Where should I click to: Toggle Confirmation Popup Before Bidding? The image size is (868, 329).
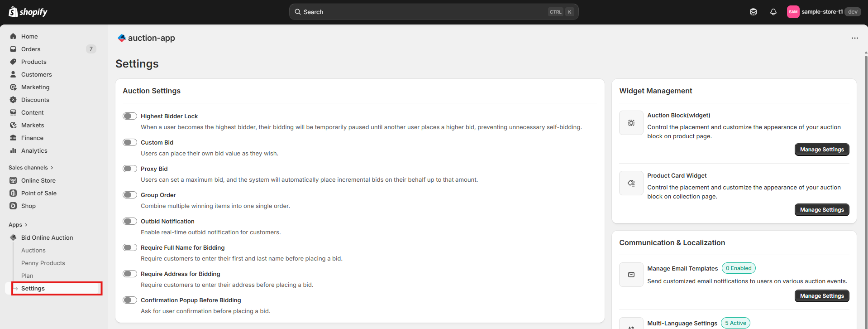(x=130, y=300)
